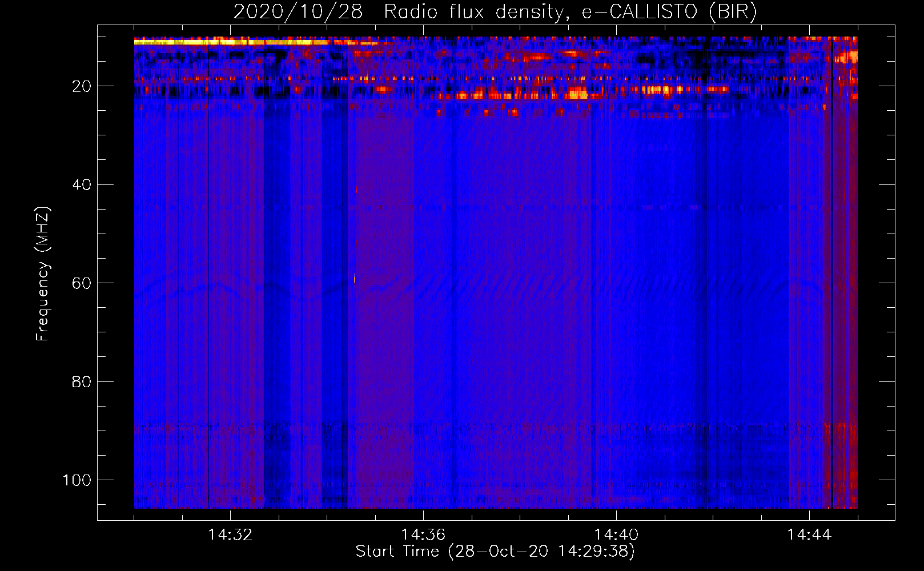
Task: Click the '100' frequency tick label
Action: [x=77, y=480]
